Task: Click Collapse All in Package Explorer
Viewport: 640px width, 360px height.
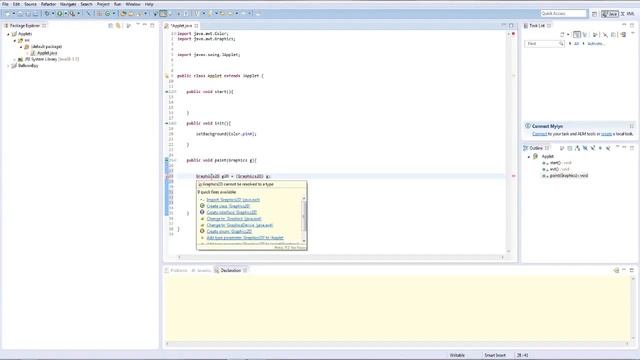Action: [111, 26]
